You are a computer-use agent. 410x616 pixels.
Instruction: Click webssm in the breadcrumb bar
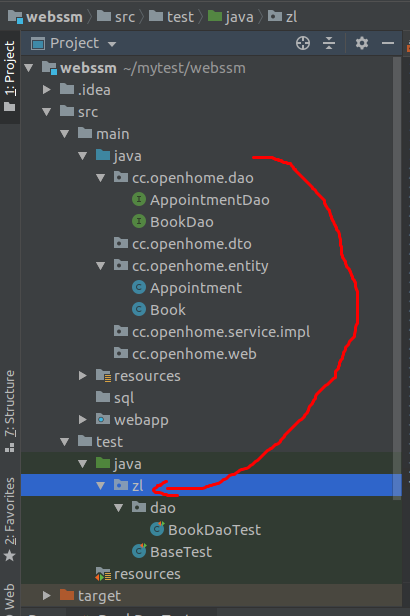(x=46, y=16)
